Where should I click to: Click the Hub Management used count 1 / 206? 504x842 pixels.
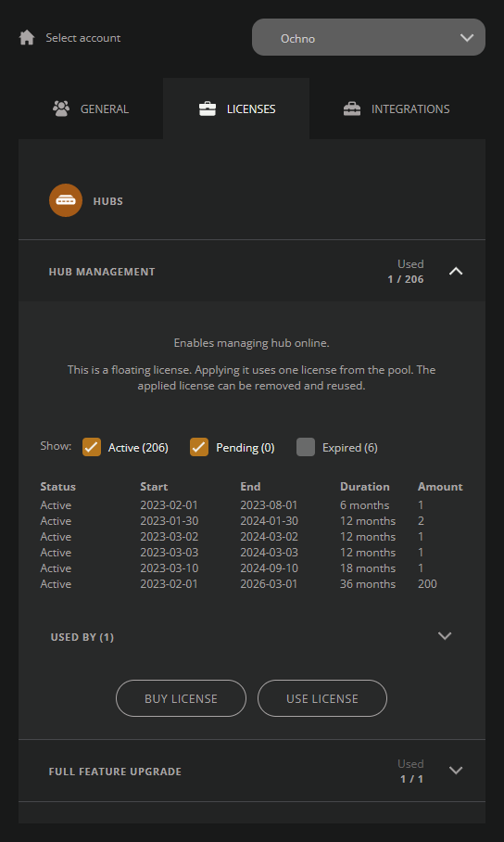click(x=406, y=279)
